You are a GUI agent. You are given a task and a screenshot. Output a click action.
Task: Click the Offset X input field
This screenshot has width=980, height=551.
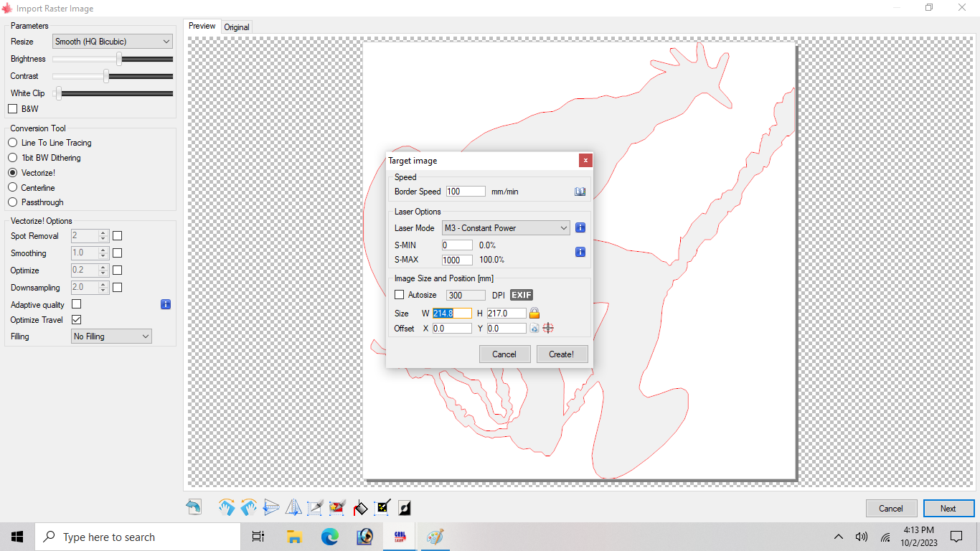coord(452,328)
